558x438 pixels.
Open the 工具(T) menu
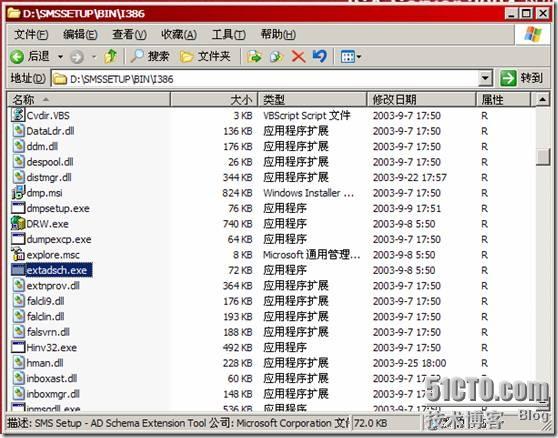pos(228,35)
